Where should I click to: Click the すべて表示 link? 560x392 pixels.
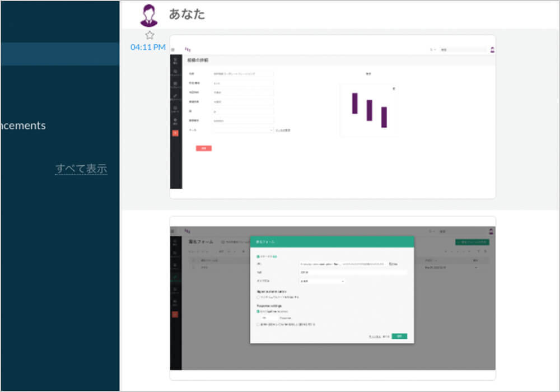coord(81,169)
